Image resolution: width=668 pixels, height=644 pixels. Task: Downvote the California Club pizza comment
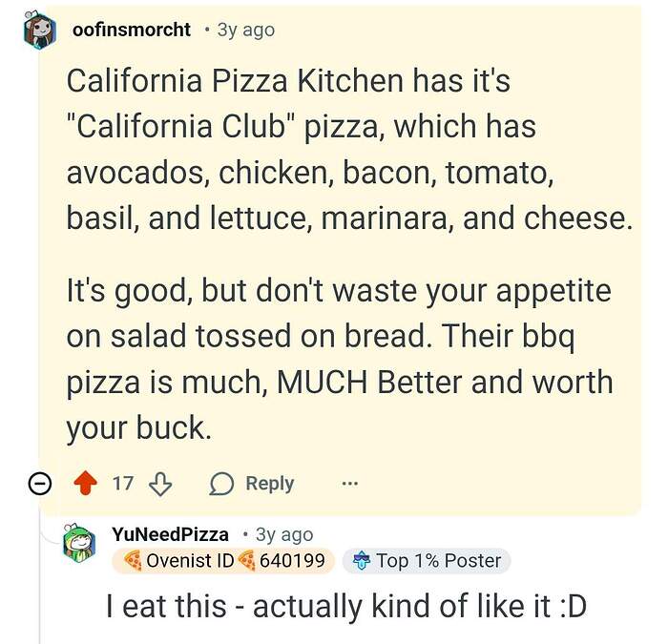(x=159, y=484)
